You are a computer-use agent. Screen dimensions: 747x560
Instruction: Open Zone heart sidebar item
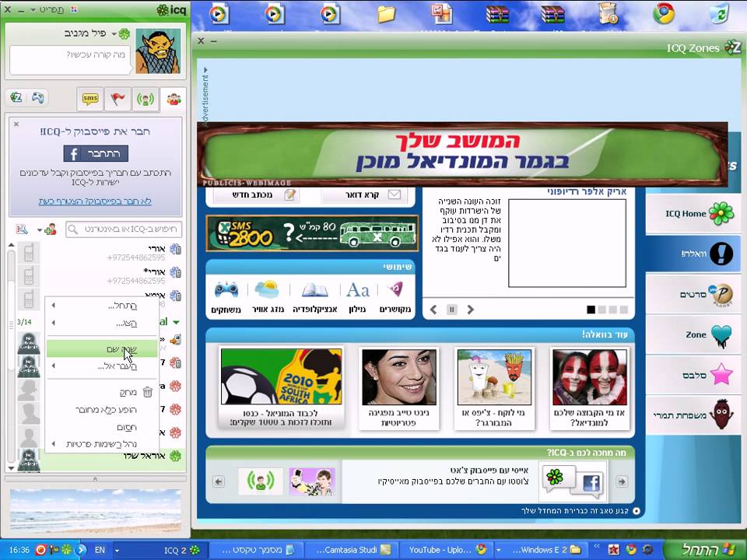click(693, 334)
